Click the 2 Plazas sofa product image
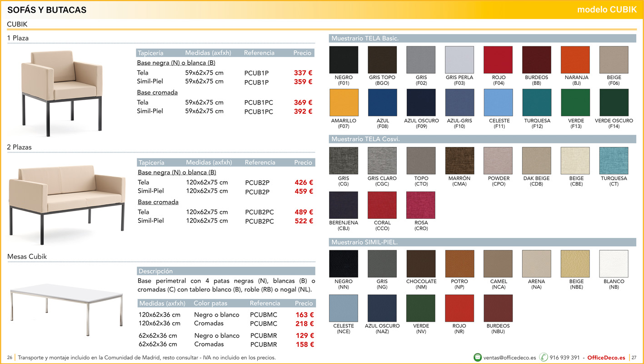The height and width of the screenshot is (364, 644). click(67, 204)
